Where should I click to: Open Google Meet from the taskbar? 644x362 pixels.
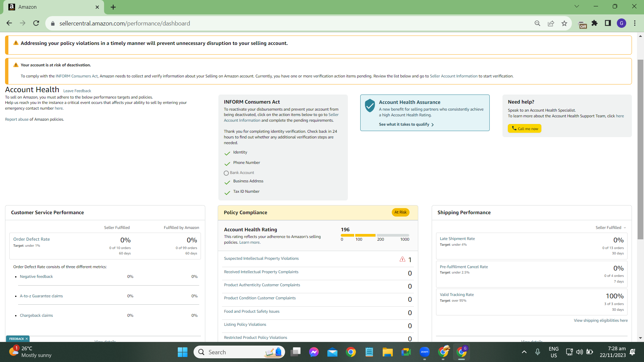point(406,352)
